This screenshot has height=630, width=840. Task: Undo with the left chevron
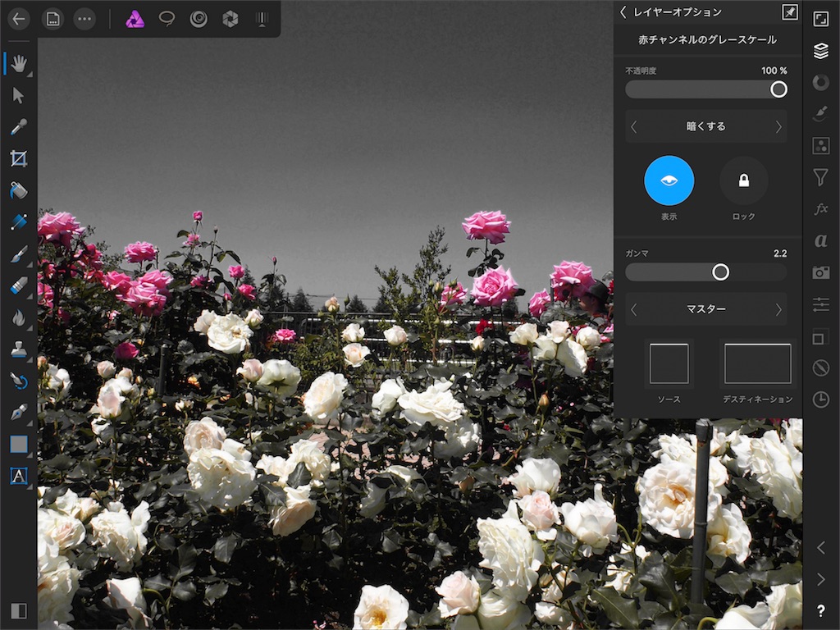pyautogui.click(x=820, y=547)
